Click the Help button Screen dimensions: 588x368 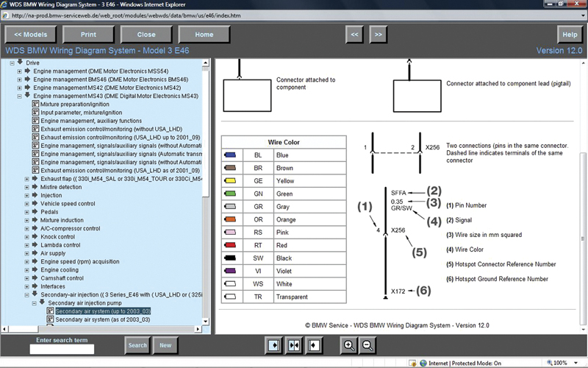[570, 35]
